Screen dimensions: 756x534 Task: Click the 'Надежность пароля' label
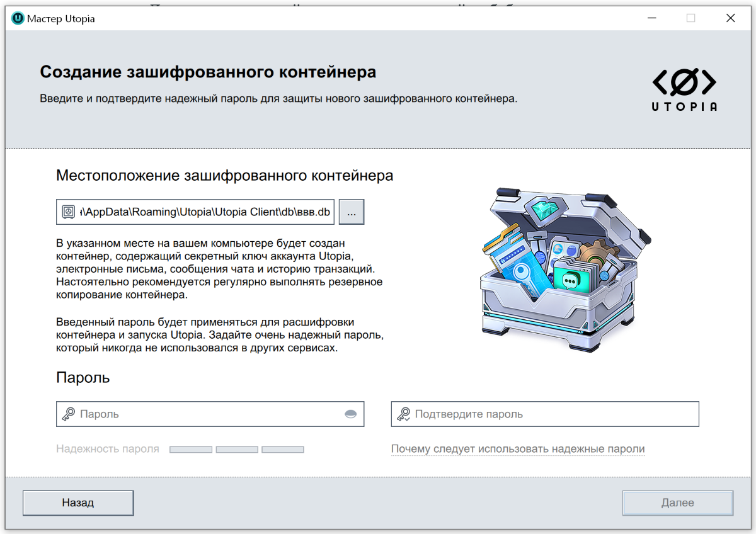(108, 449)
